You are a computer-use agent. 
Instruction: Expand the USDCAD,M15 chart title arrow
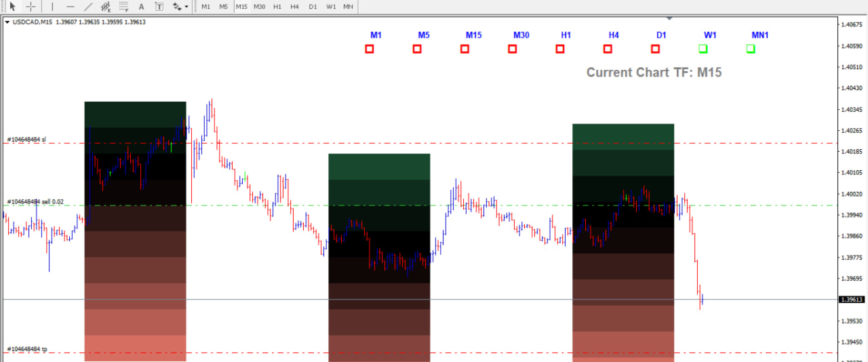[7, 22]
